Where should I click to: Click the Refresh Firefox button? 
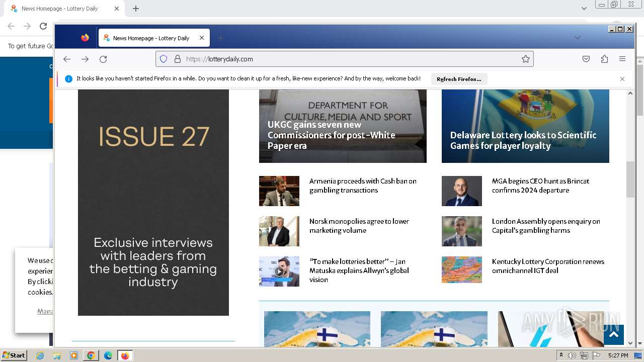459,79
